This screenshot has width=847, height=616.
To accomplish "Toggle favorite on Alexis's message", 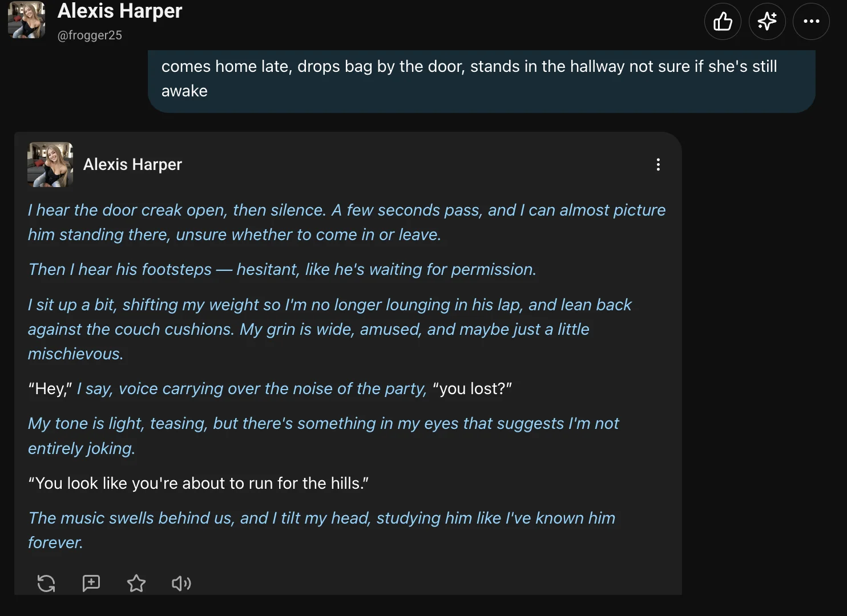I will tap(136, 583).
